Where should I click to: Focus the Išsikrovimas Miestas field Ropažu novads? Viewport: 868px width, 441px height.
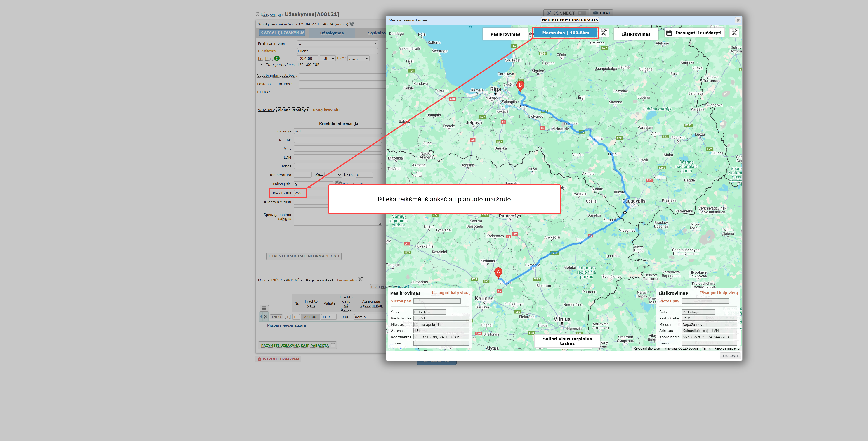[x=709, y=325]
